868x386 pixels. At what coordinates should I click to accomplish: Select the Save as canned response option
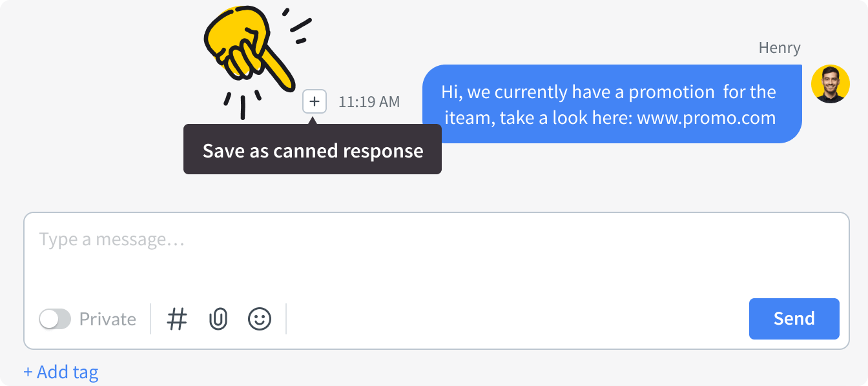[313, 150]
